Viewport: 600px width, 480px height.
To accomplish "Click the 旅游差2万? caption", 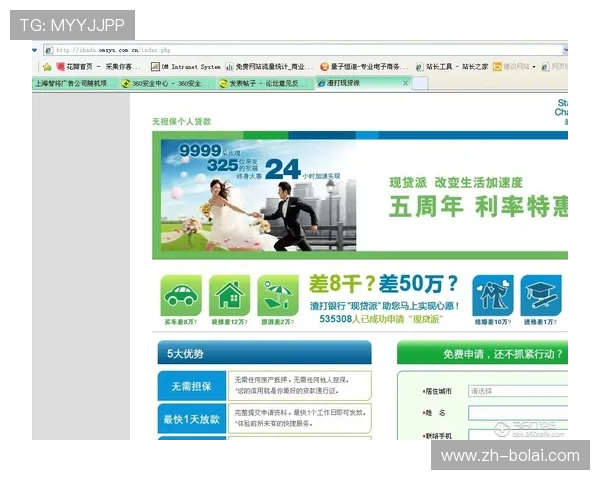I will coord(278,322).
